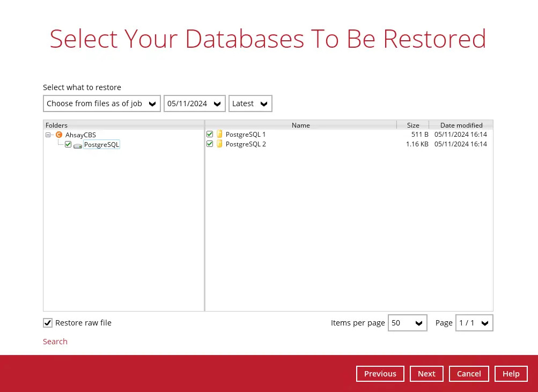The height and width of the screenshot is (392, 538).
Task: Uncheck the PostgreSQL 2 checkbox
Action: click(x=210, y=144)
